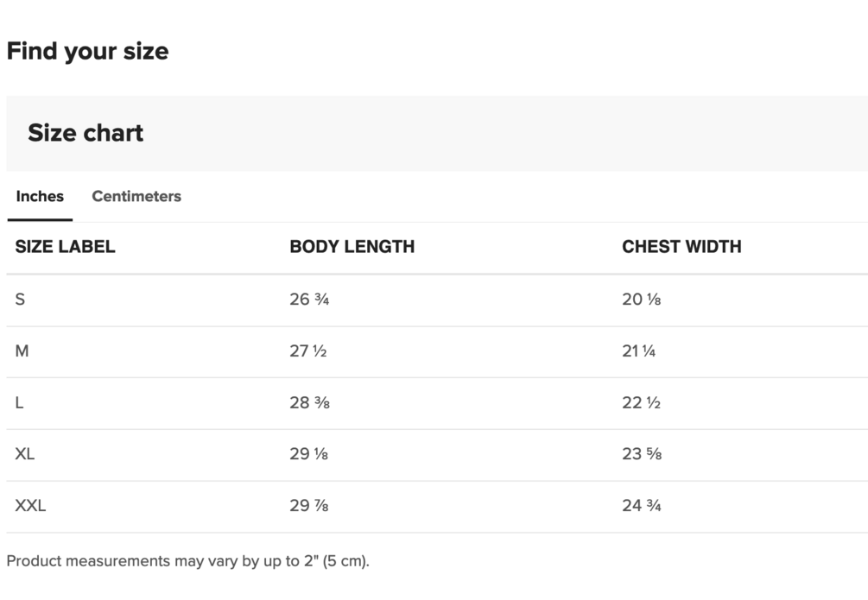Viewport: 868px width, 600px height.
Task: Click the 29 ⅞ body length value
Action: 308,506
